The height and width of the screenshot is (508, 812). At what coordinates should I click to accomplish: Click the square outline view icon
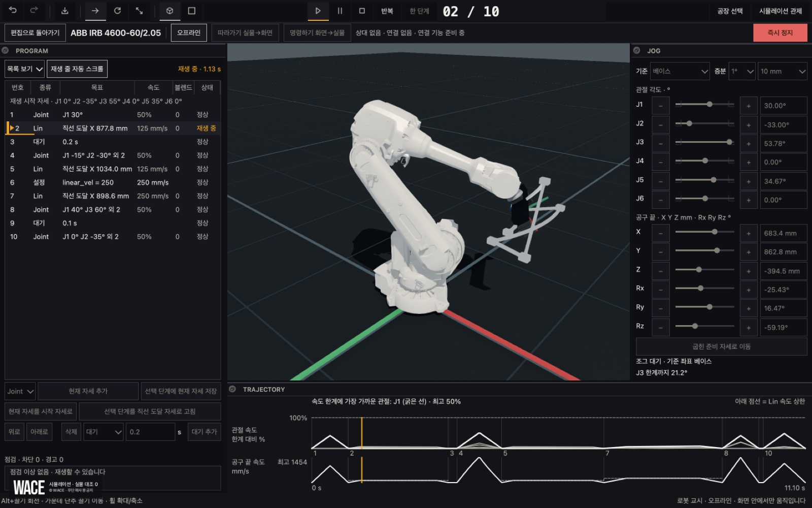(x=192, y=11)
